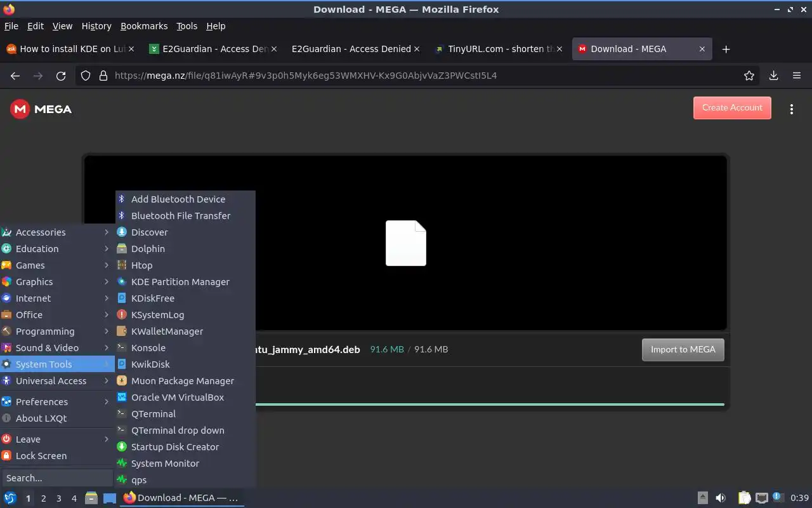Expand the Graphics submenu
Screen dimensions: 812x508
[x=57, y=281]
